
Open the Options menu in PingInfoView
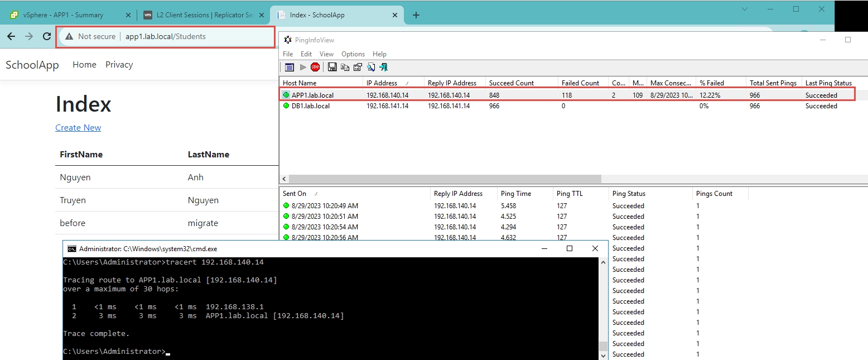(353, 54)
